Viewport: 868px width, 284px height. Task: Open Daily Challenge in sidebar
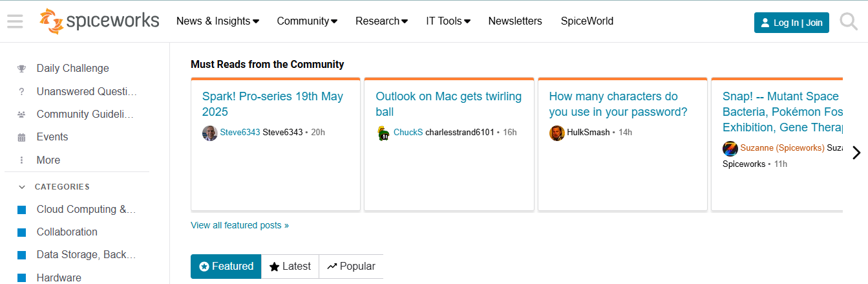coord(73,69)
